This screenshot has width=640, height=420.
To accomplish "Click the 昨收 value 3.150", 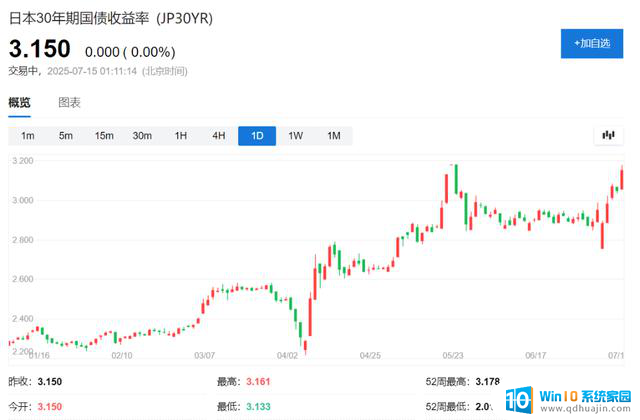I will (x=50, y=382).
